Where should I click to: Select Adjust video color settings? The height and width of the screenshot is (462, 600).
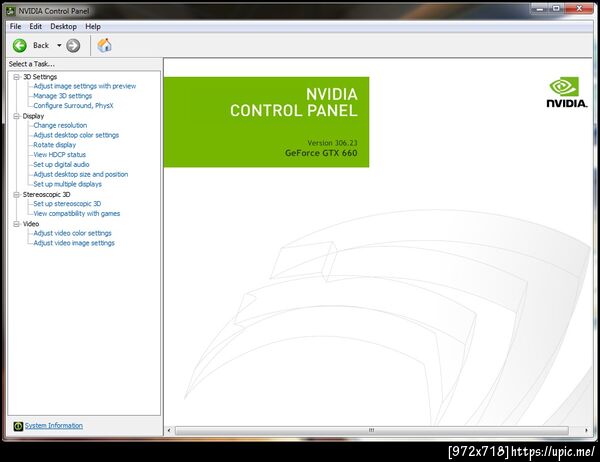coord(73,233)
